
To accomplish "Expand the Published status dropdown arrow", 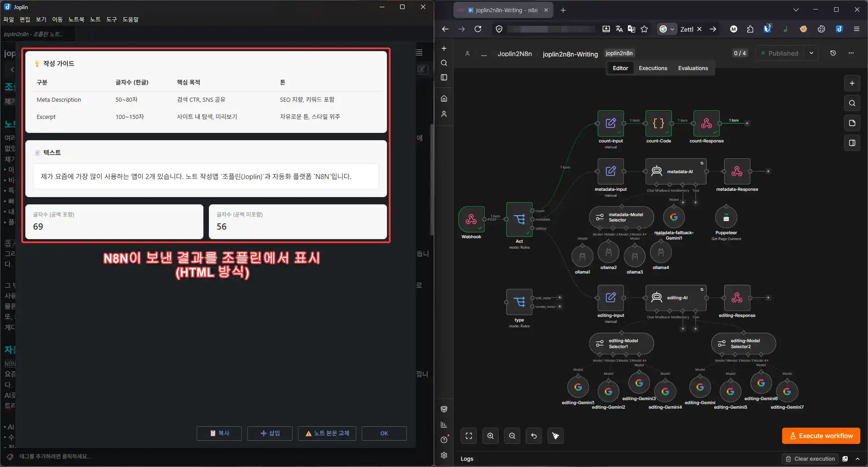I will (x=811, y=53).
